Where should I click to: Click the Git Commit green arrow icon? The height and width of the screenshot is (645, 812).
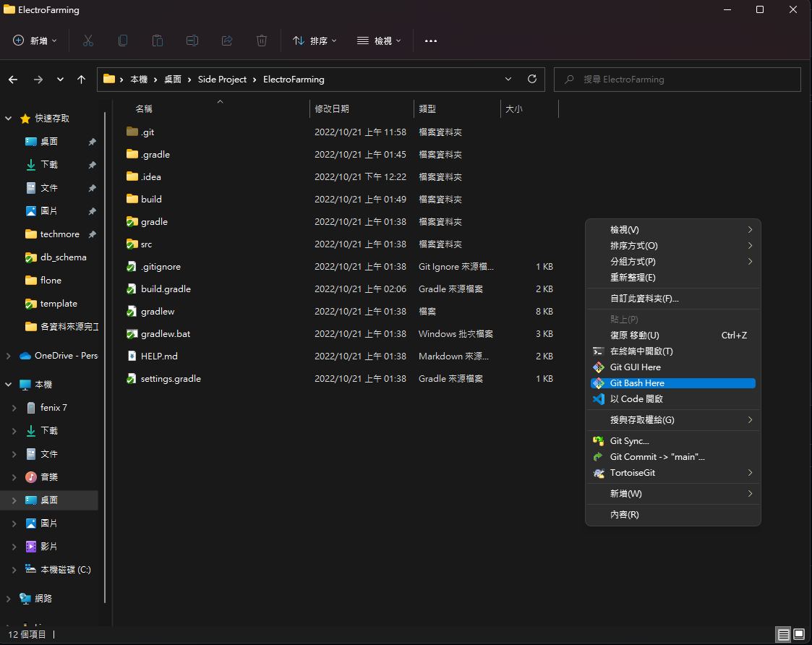pos(599,456)
